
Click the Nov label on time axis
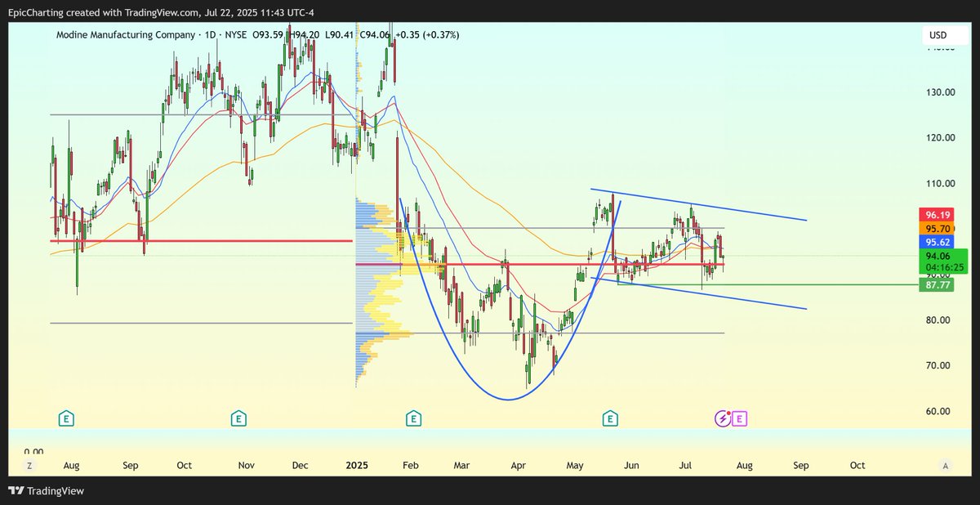247,465
